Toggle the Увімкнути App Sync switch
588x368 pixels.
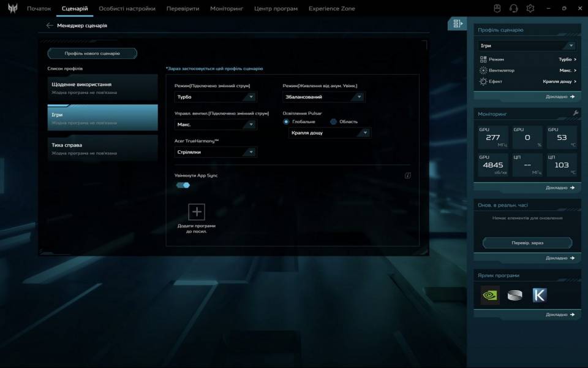coord(183,185)
